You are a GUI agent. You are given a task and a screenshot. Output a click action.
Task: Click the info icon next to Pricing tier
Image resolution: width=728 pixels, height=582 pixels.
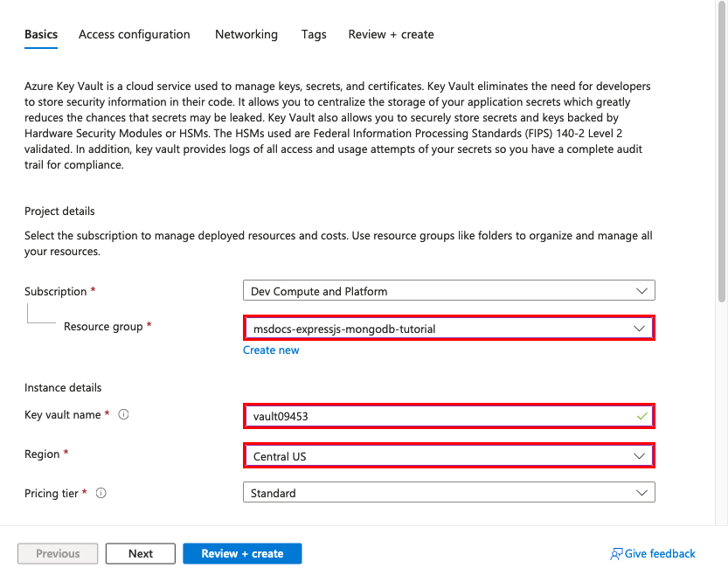coord(101,494)
